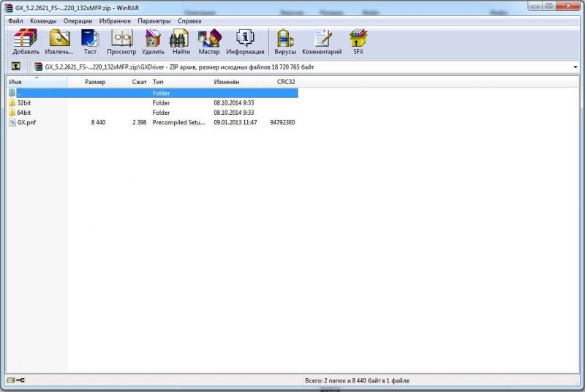This screenshot has width=585, height=392.
Task: Open the Комментарий (Comment) tool
Action: pos(322,42)
